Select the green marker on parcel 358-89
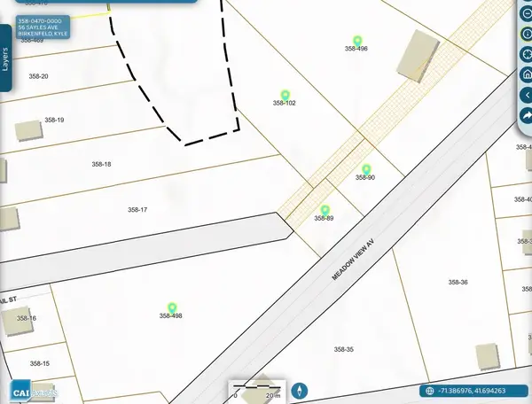 [x=325, y=210]
